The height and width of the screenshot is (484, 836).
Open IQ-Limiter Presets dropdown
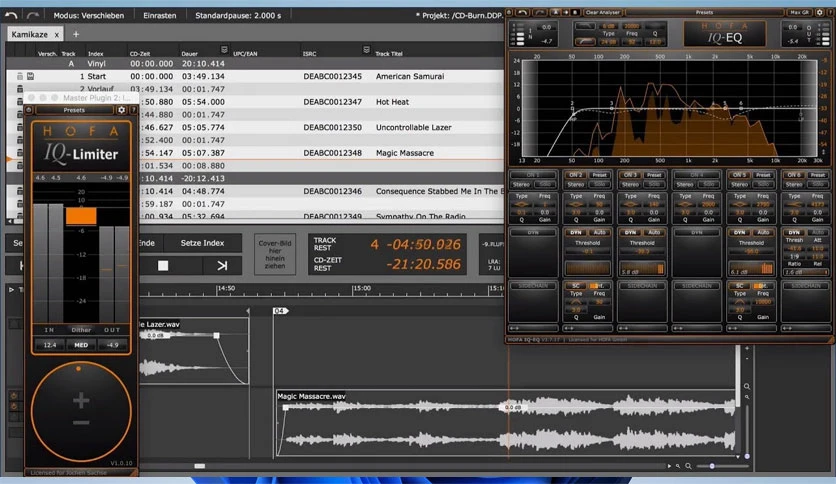(x=74, y=110)
